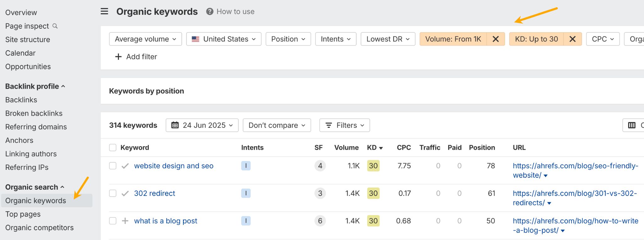The width and height of the screenshot is (644, 240).
Task: Select the '302 redirect' row checkbox
Action: 113,193
